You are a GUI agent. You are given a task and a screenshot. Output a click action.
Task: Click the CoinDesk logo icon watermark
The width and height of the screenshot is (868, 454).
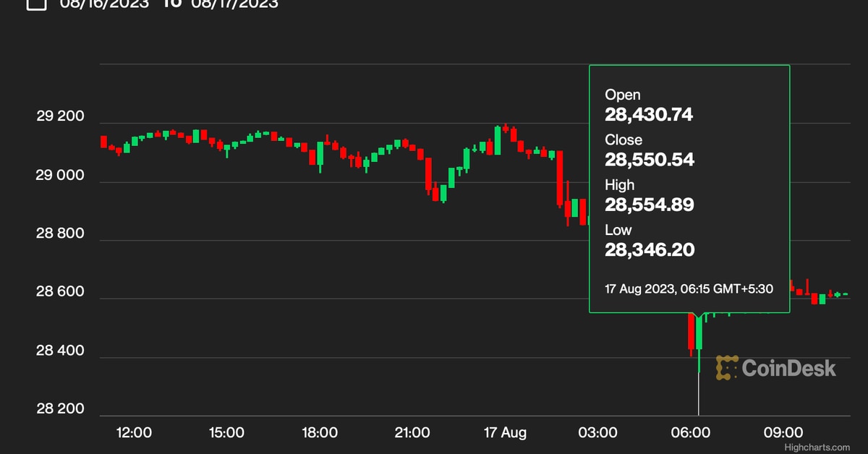pos(726,368)
